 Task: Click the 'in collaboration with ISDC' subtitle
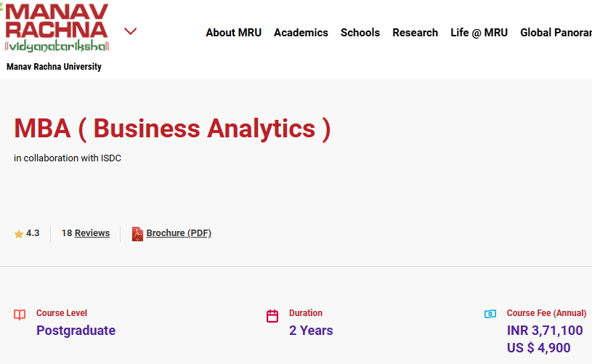point(68,158)
